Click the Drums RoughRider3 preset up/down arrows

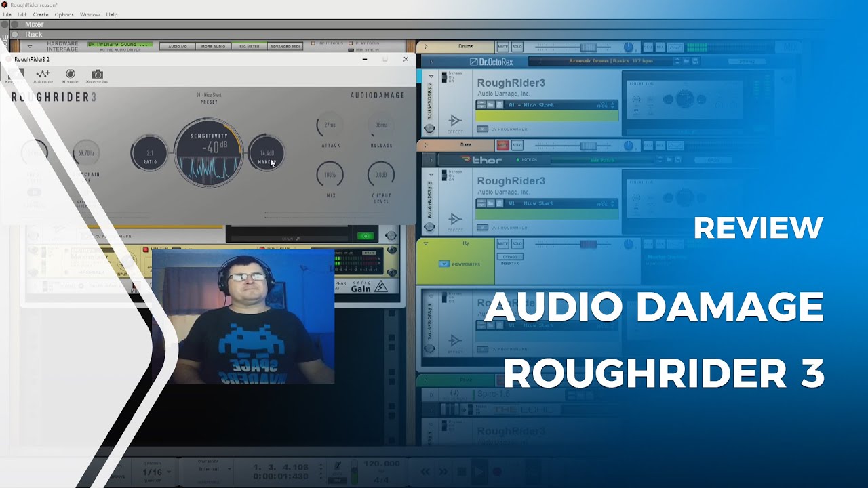(613, 105)
